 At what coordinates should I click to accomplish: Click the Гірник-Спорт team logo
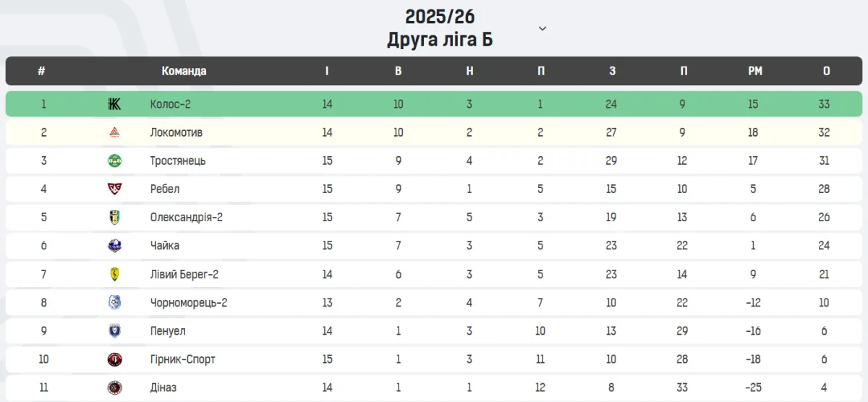click(114, 359)
